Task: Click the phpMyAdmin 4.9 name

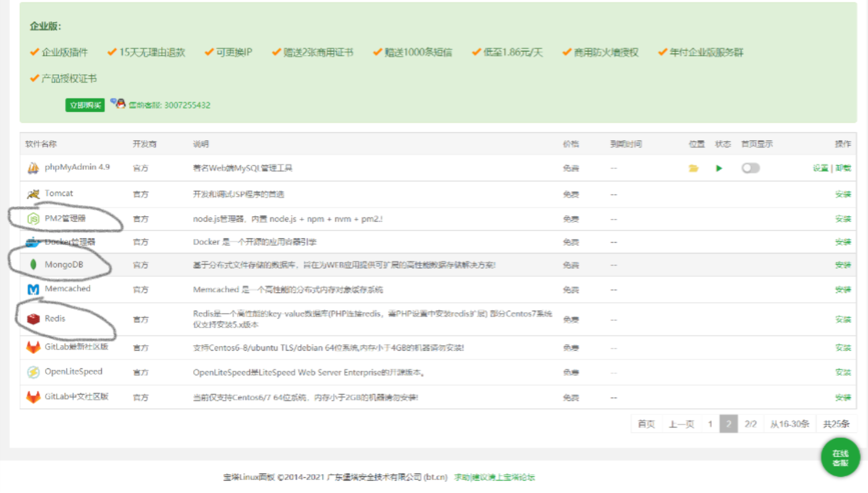Action: click(x=77, y=167)
